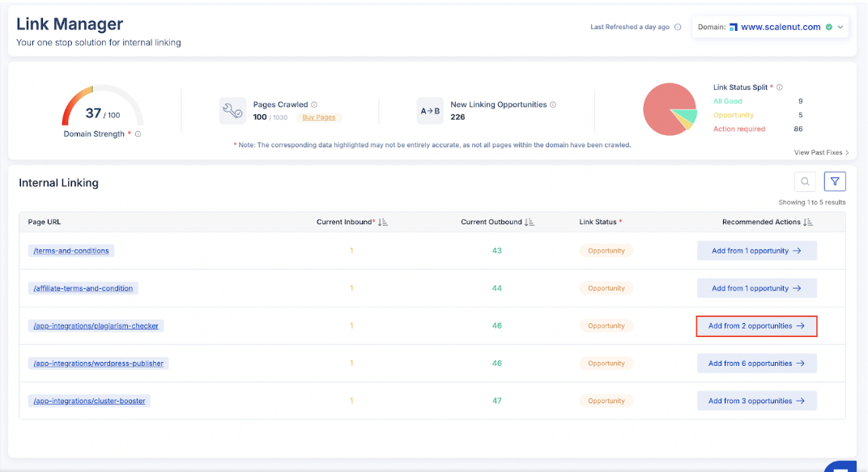Sort by Current Outbound column

(x=530, y=222)
